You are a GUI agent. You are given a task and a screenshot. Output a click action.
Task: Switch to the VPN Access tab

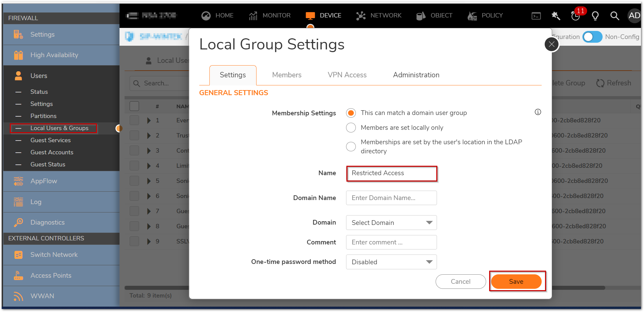pyautogui.click(x=347, y=75)
